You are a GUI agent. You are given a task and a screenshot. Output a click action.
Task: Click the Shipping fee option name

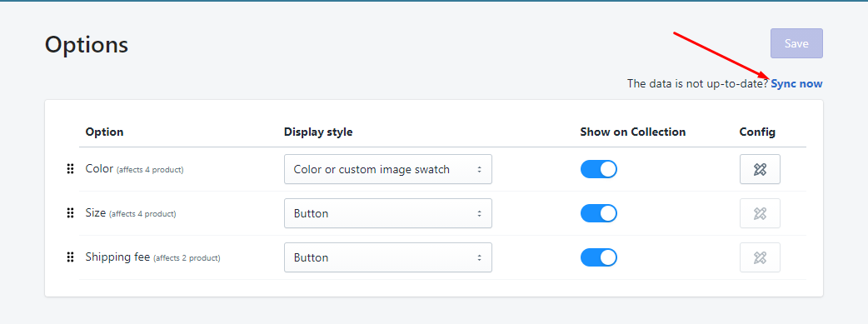(x=117, y=257)
